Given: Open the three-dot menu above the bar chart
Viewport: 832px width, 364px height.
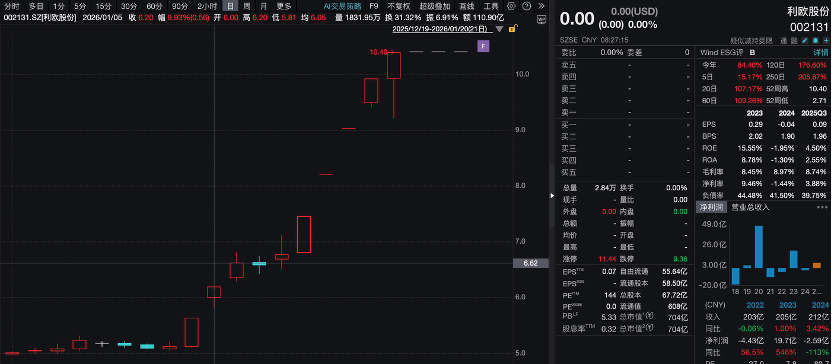Looking at the screenshot, I should click(822, 207).
